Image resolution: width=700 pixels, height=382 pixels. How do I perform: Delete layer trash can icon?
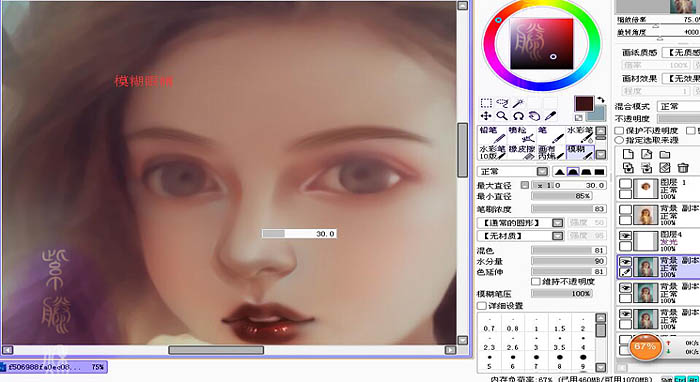683,168
